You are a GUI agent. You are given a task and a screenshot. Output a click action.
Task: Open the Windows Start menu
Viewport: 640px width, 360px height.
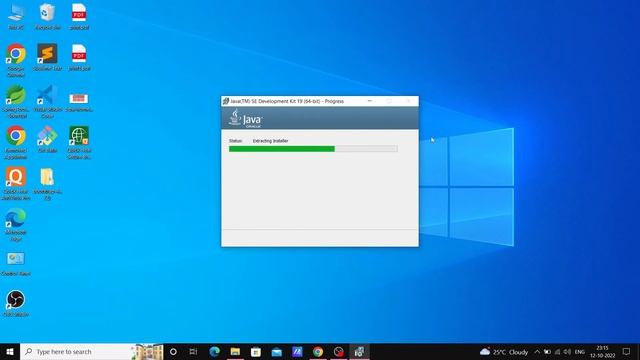tap(10, 351)
